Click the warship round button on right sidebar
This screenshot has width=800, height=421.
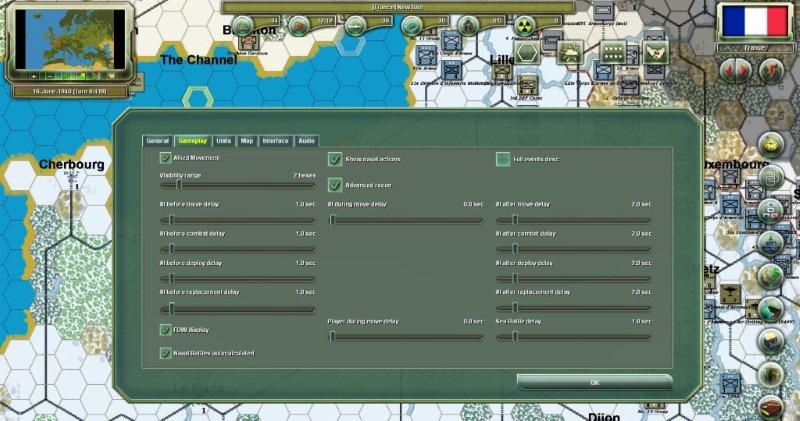click(x=770, y=243)
